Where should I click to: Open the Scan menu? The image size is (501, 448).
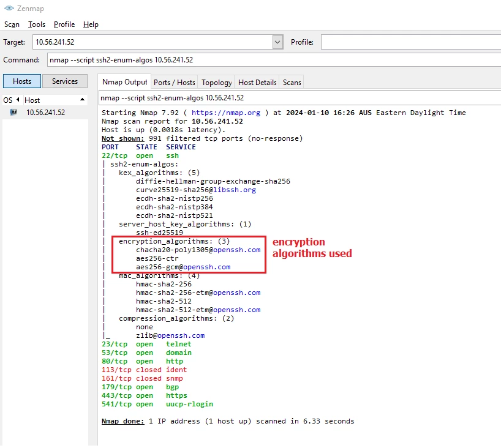pos(12,24)
